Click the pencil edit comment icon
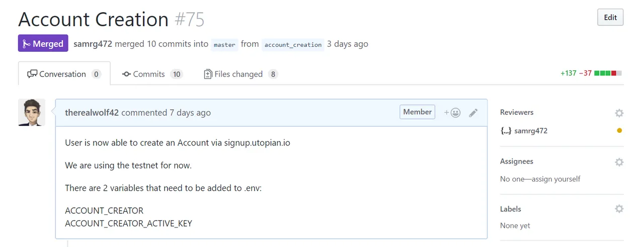The image size is (644, 247). pyautogui.click(x=473, y=113)
